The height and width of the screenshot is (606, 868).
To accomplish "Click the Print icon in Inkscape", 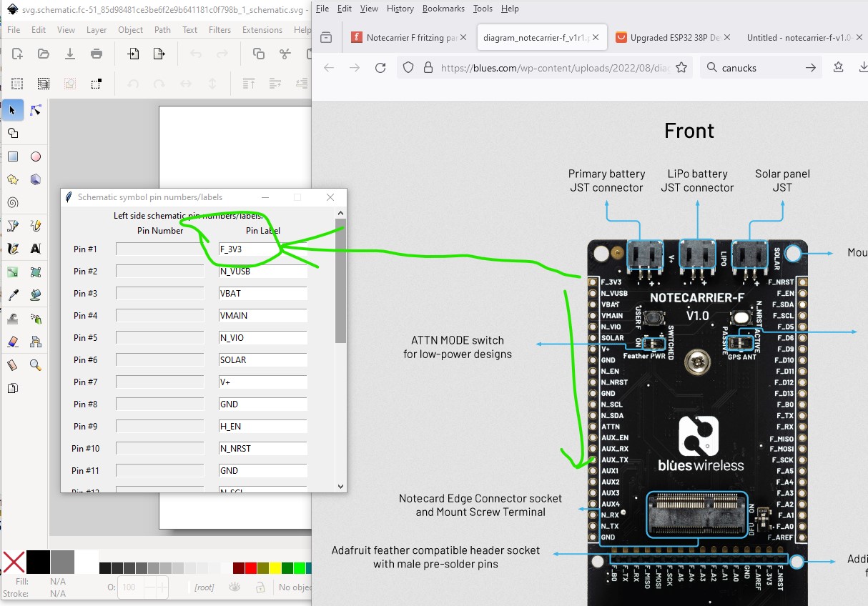I will 97,54.
